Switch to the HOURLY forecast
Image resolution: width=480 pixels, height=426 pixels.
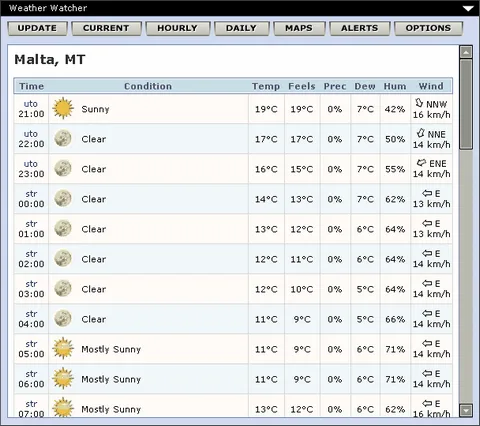(x=178, y=28)
